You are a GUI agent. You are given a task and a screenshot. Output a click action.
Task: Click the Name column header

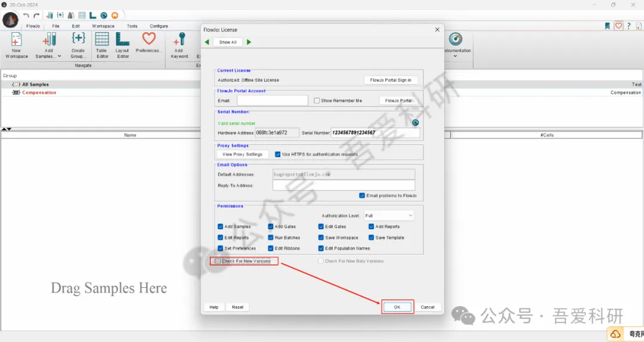point(130,135)
